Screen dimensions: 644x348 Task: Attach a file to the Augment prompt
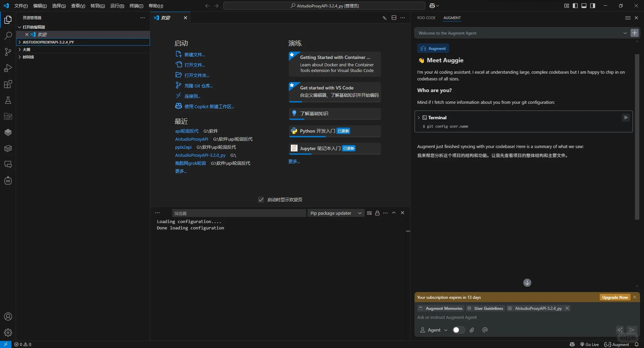[x=472, y=330]
